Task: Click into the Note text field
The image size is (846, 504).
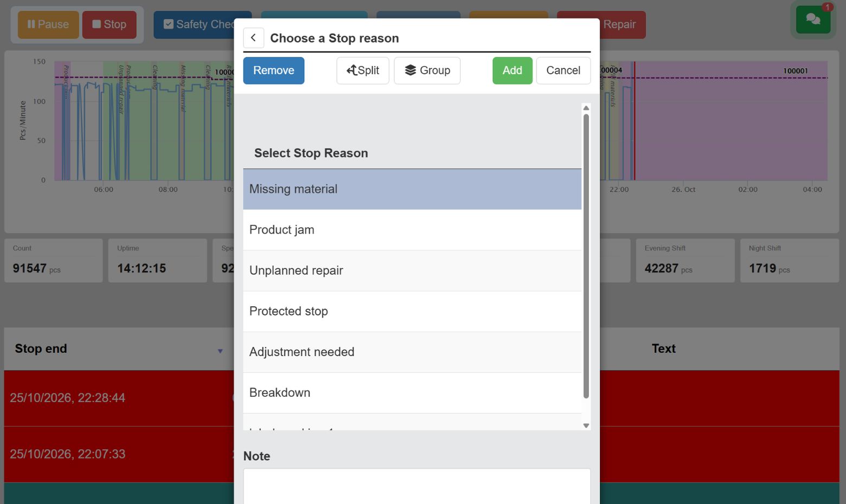Action: point(417,486)
